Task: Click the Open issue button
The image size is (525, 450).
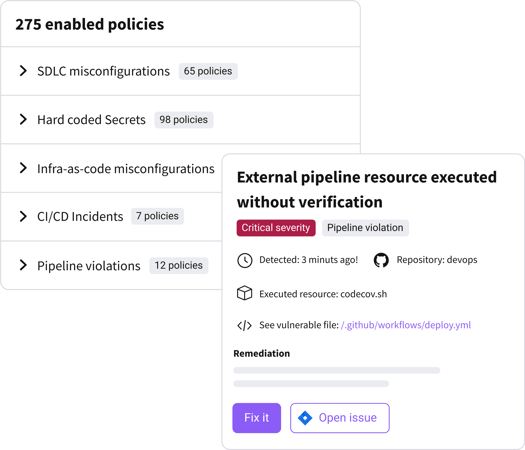Action: (340, 418)
